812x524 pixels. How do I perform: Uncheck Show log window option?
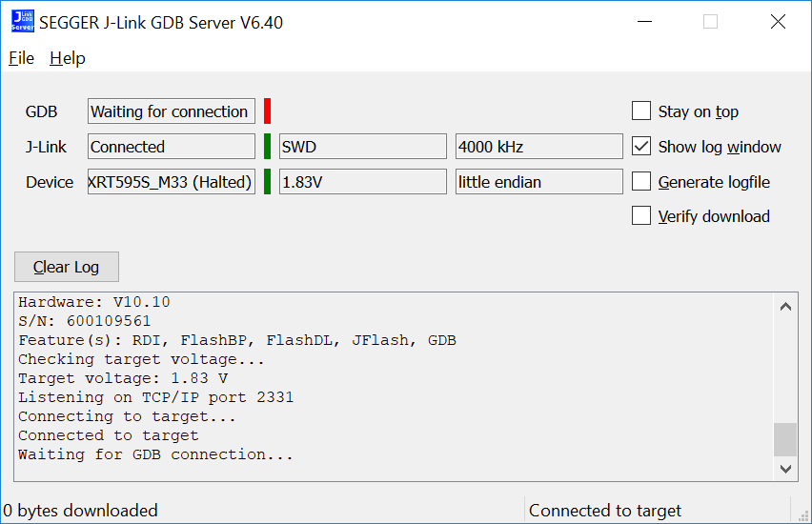pos(641,147)
